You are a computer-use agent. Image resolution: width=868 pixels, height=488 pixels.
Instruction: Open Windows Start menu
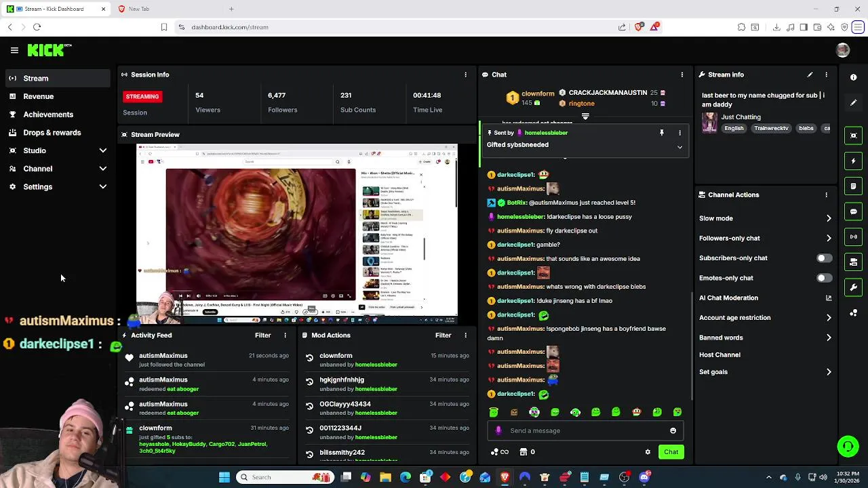pos(224,477)
